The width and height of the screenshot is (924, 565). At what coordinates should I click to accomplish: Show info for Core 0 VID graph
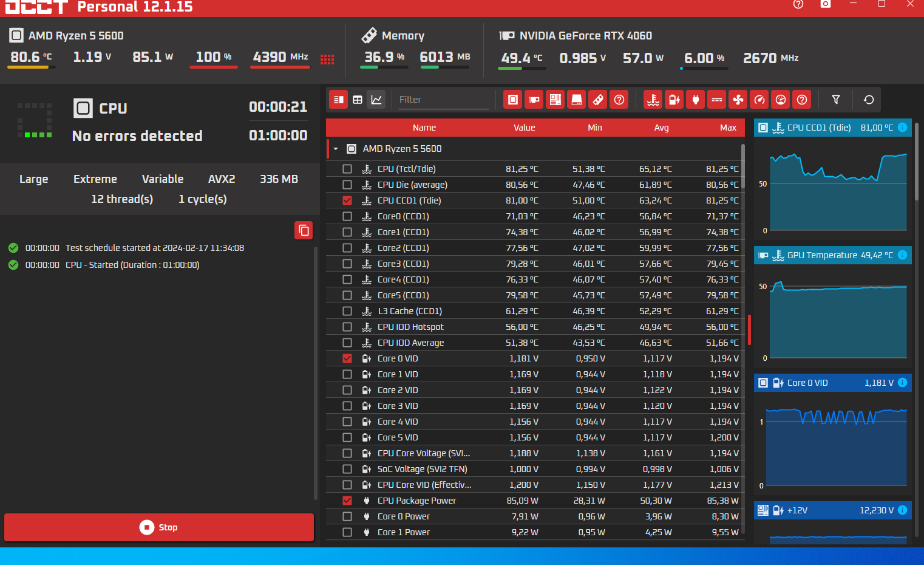pos(902,383)
